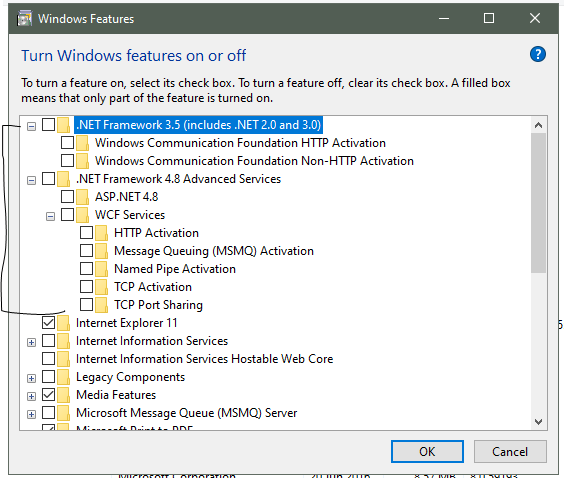Viewport: 564px width, 478px height.
Task: Select Message Queuing (MSMQ) Activation label
Action: tap(214, 251)
